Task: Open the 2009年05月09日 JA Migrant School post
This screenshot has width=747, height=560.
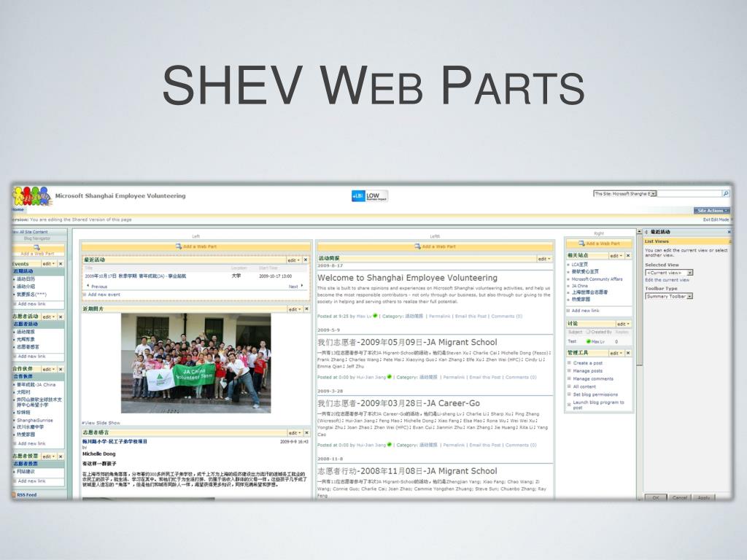Action: tap(407, 342)
